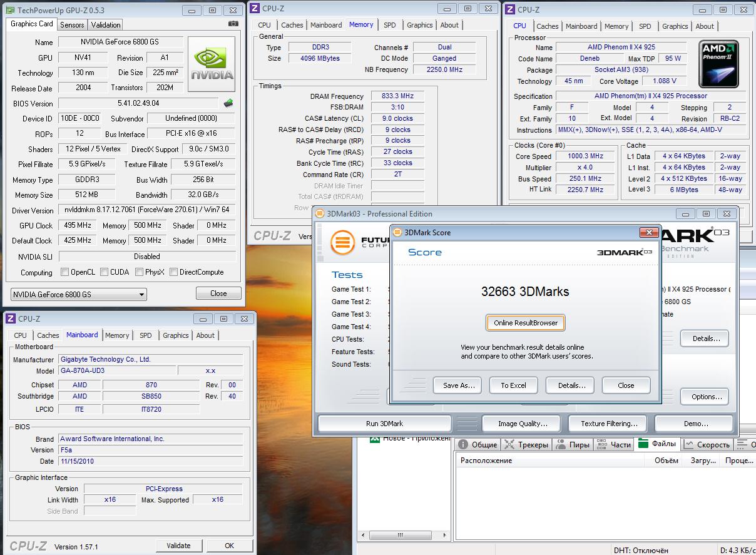Click the GA-870A-UD3 model field
This screenshot has height=555, width=756.
tap(118, 370)
